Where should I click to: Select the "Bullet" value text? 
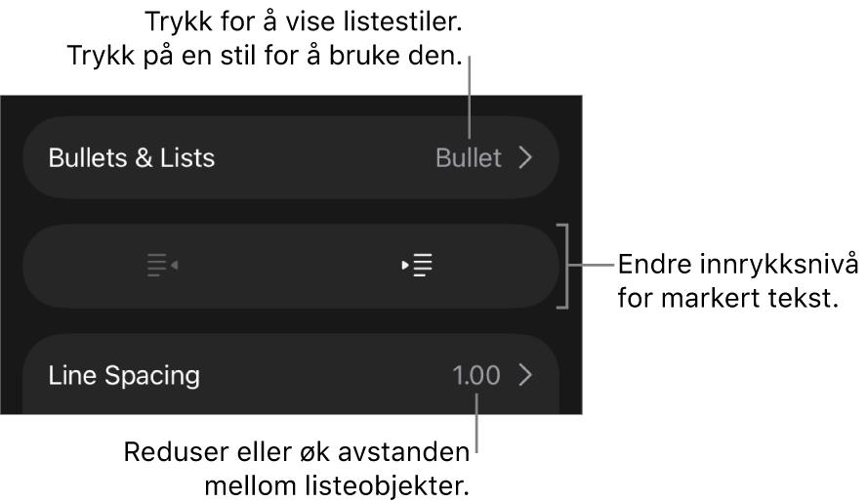[469, 158]
